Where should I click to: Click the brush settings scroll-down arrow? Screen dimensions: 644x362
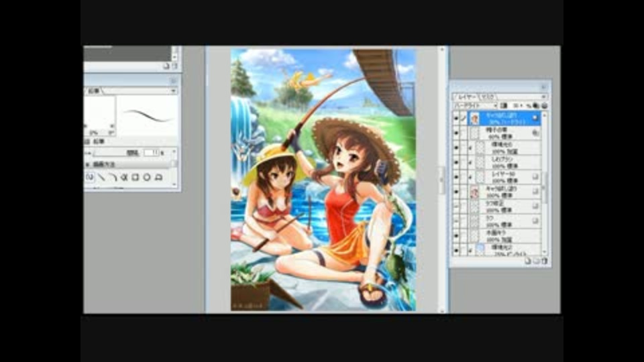pyautogui.click(x=174, y=184)
